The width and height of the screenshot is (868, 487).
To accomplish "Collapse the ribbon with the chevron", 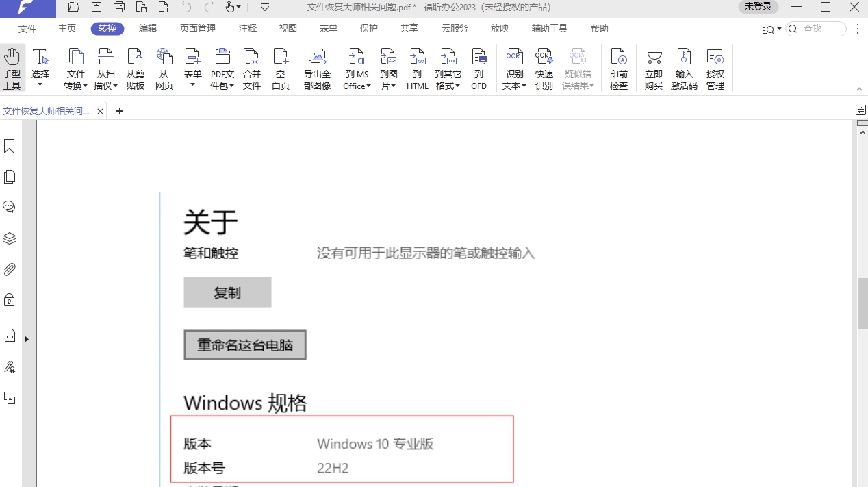I will 860,89.
